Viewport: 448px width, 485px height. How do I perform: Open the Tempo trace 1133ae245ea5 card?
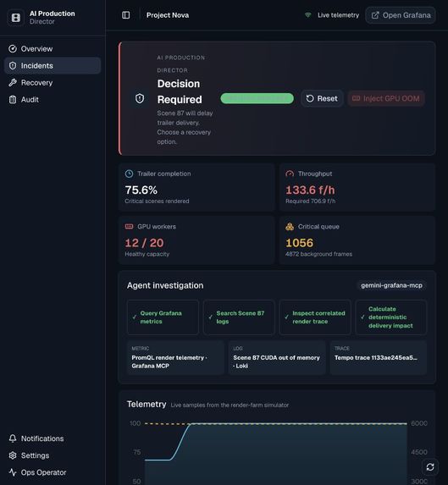pos(379,357)
